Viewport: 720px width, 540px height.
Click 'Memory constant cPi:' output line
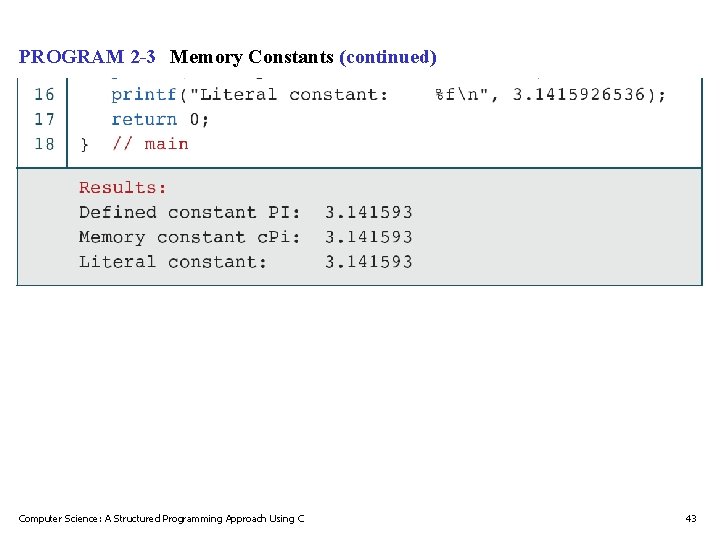pos(189,237)
